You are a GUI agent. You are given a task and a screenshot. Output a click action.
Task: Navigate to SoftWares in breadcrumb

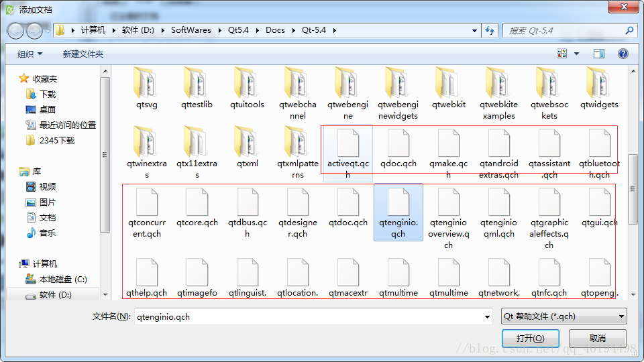(191, 30)
